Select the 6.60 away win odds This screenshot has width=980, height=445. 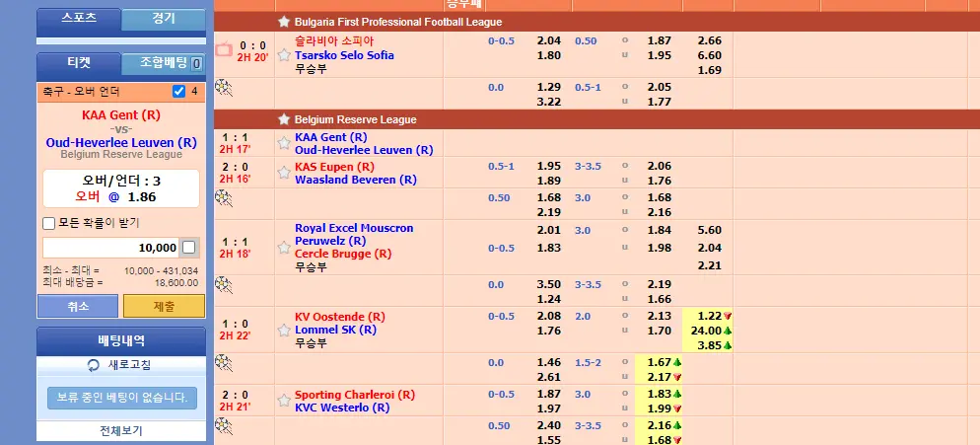point(710,55)
